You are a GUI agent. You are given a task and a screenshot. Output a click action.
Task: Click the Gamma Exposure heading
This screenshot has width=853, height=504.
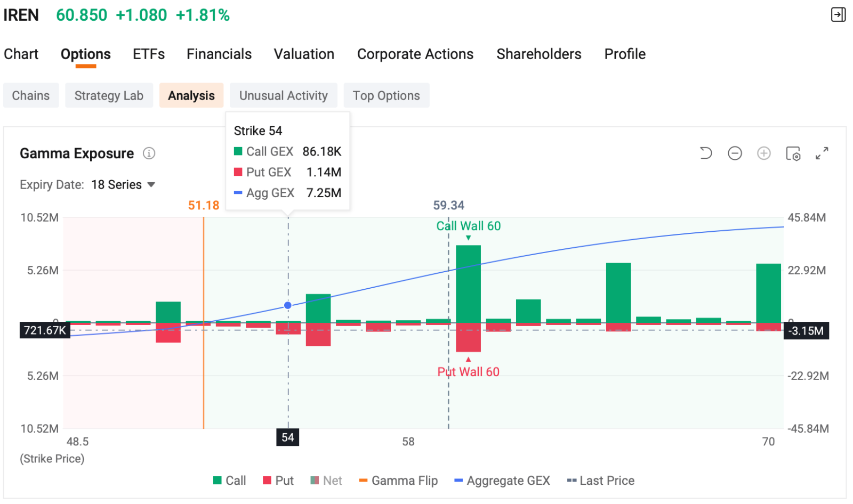tap(77, 153)
